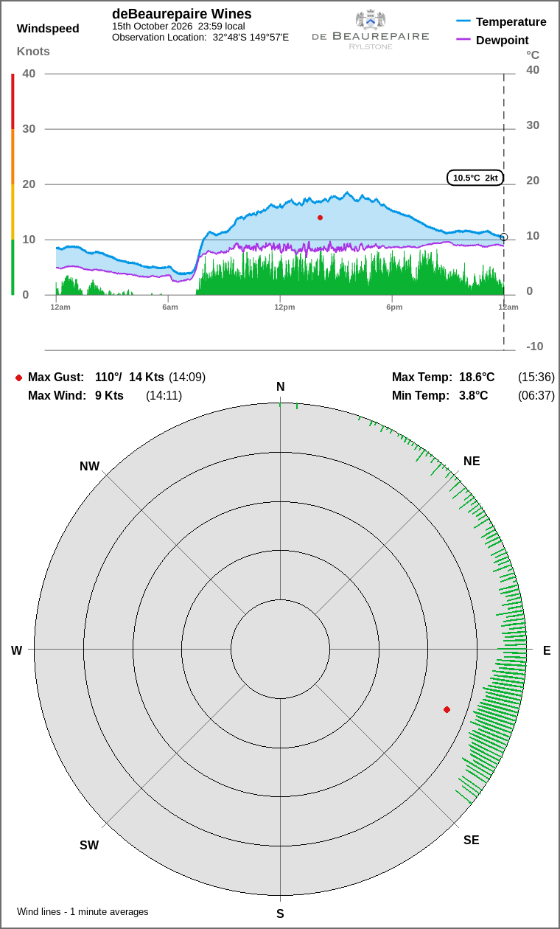This screenshot has height=929, width=560.
Task: Click the Max Wind value 9 Kts
Action: (109, 396)
